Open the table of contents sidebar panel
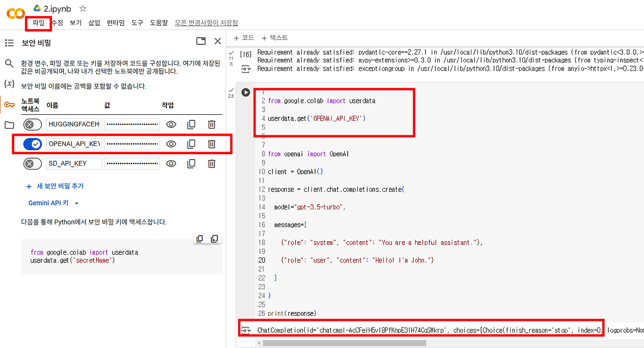 (9, 42)
